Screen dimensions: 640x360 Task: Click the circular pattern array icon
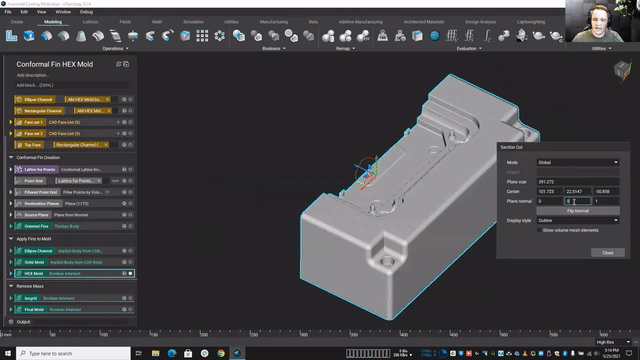220,36
